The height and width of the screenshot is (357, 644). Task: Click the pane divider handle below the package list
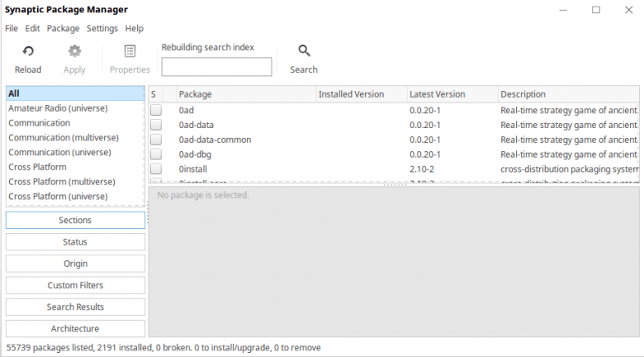(395, 184)
